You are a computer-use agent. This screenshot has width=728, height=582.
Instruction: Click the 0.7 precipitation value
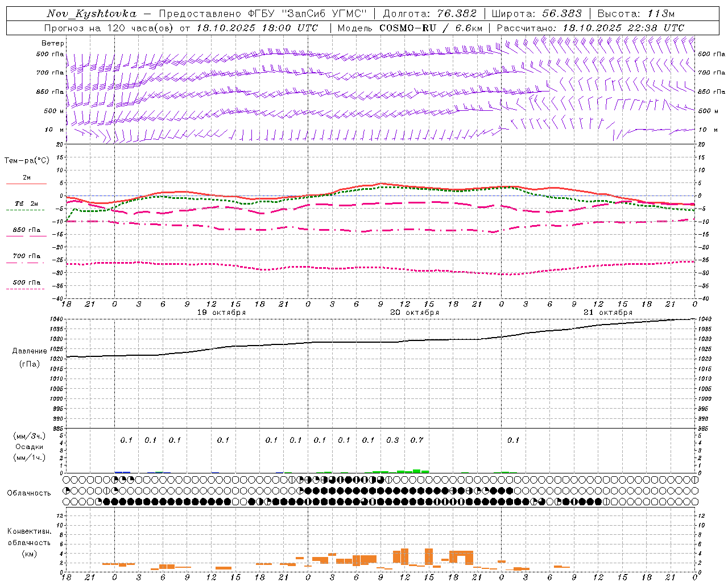click(x=417, y=440)
